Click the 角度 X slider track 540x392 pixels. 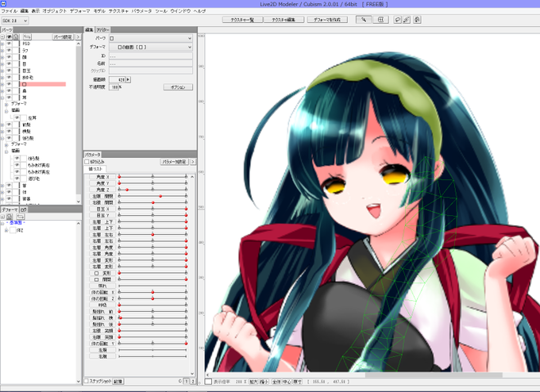click(x=152, y=176)
